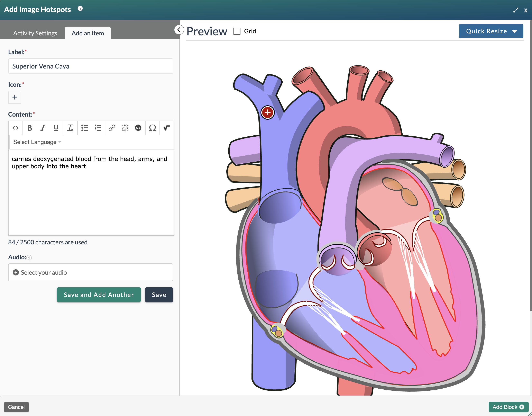Switch to the Activity Settings tab

tap(35, 33)
